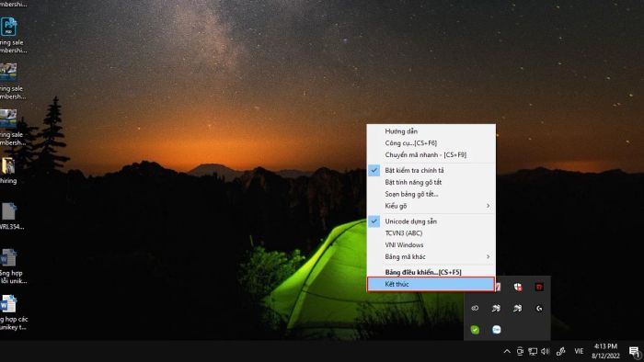Click the green checkmark tray icon
The image size is (644, 362).
[x=475, y=330]
